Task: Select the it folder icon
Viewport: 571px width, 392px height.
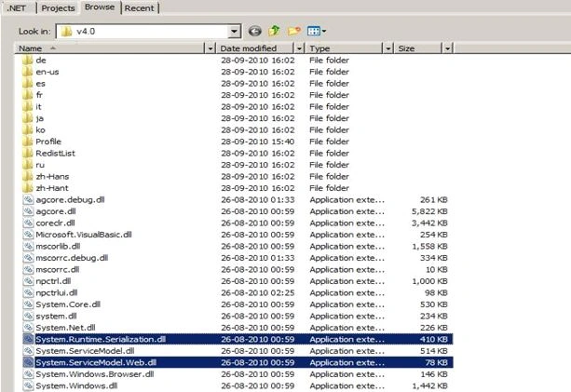Action: tap(28, 107)
